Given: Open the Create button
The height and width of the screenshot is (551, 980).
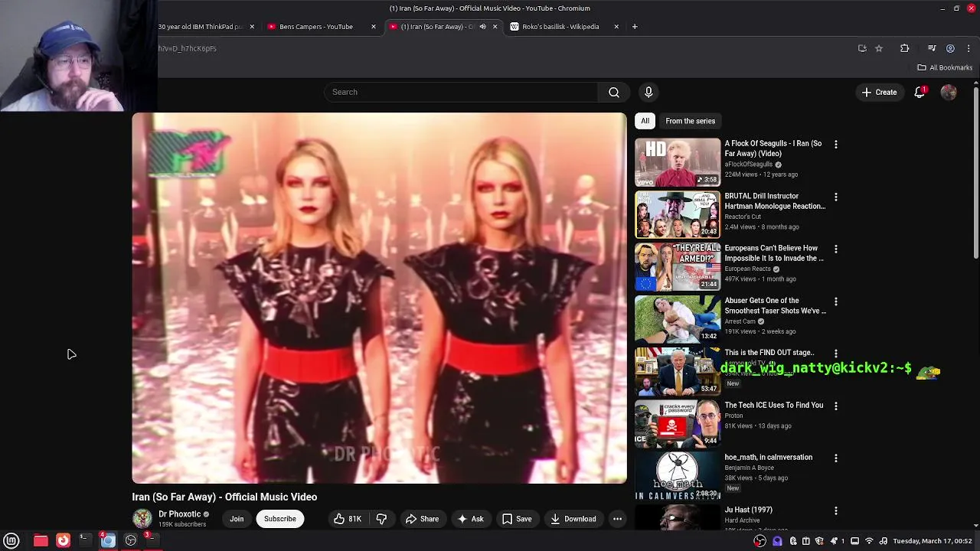Looking at the screenshot, I should pos(879,92).
